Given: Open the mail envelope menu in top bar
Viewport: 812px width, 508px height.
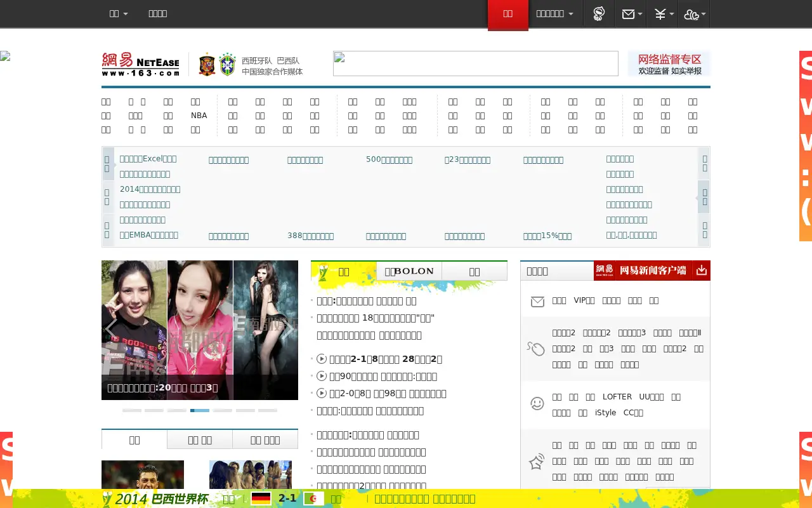Looking at the screenshot, I should tap(631, 14).
